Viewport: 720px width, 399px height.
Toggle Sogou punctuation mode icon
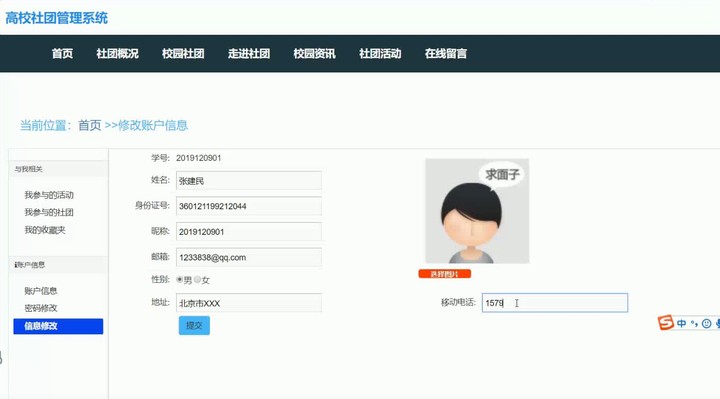click(x=694, y=323)
